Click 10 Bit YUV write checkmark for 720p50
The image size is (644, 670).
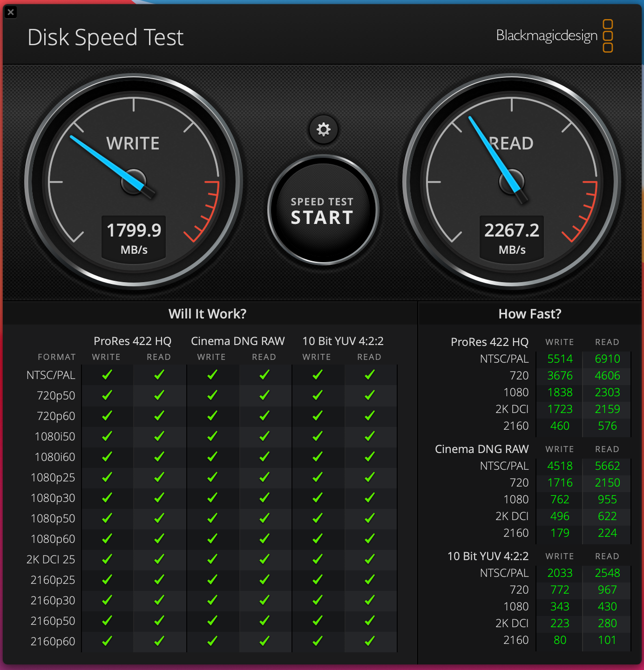coord(318,395)
